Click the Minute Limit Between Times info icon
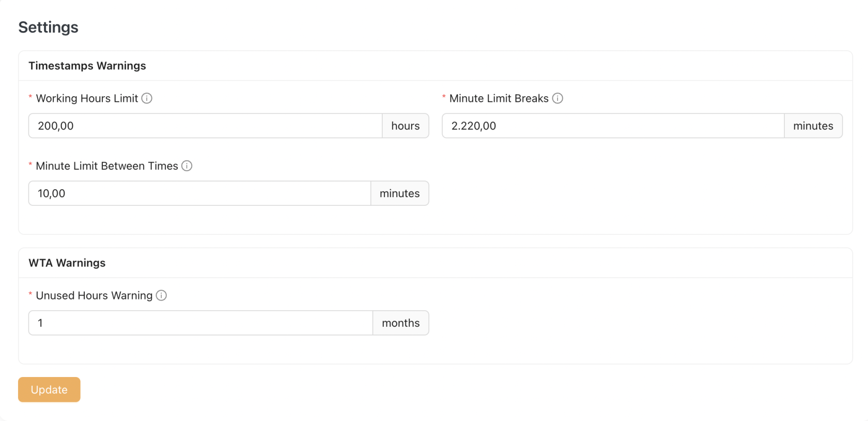Screen dimensions: 868x421 click(x=188, y=166)
